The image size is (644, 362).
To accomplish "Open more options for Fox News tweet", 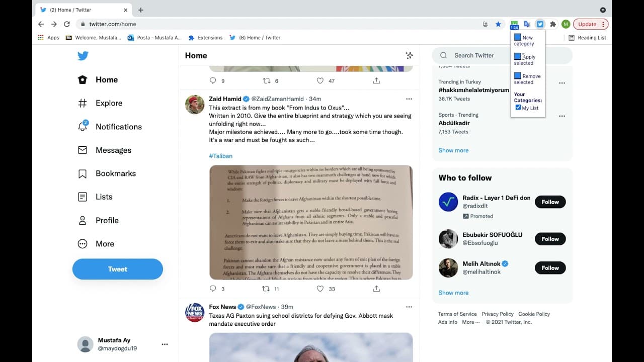I will (409, 307).
